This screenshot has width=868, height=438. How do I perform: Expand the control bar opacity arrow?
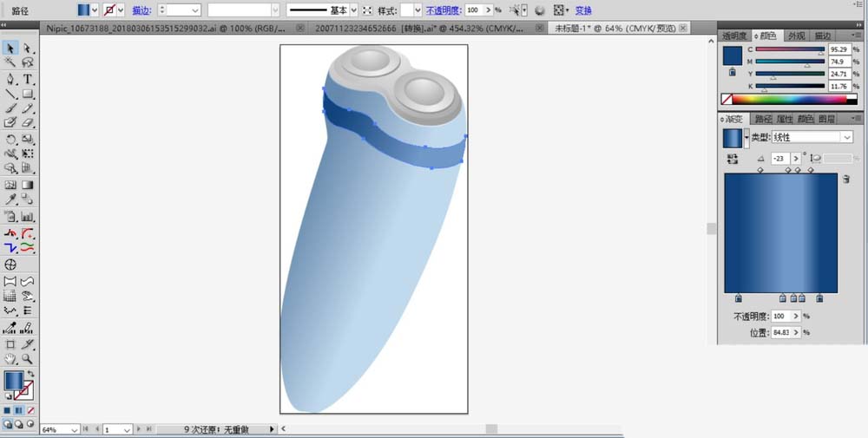click(488, 10)
